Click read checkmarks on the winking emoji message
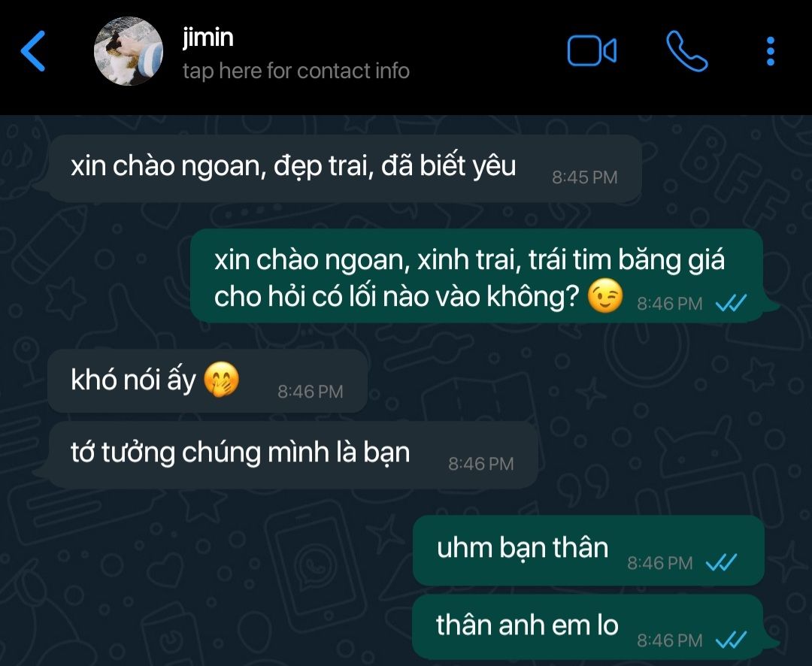The image size is (812, 666). pos(731,303)
